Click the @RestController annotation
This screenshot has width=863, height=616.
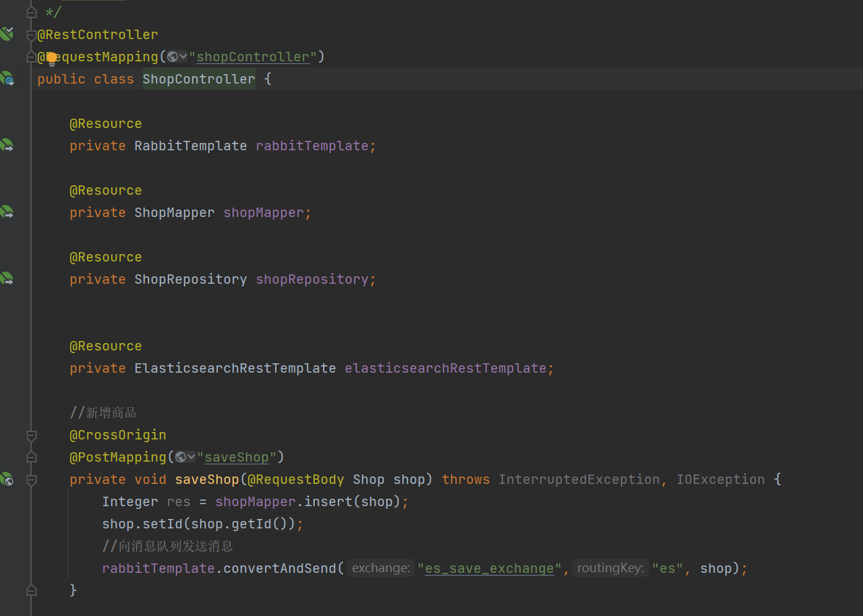(x=98, y=34)
